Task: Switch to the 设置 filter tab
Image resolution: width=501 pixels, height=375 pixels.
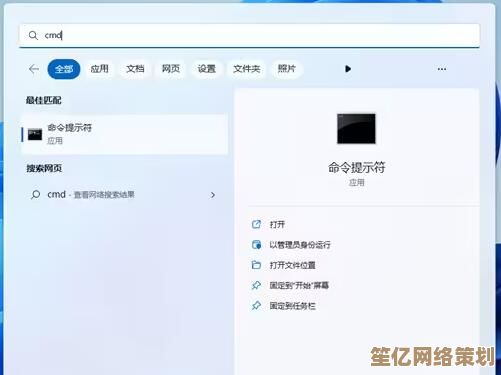Action: [207, 69]
